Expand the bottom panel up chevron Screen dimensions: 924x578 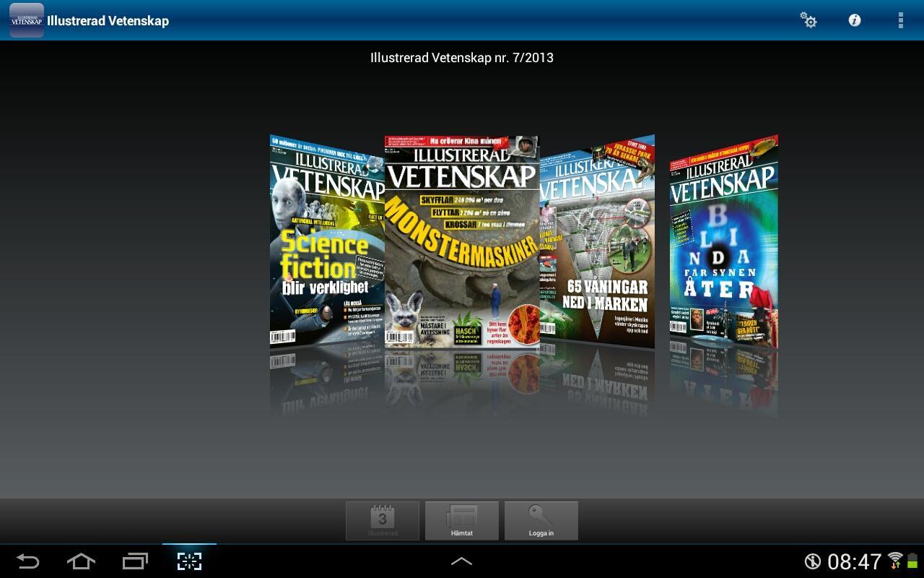(461, 561)
